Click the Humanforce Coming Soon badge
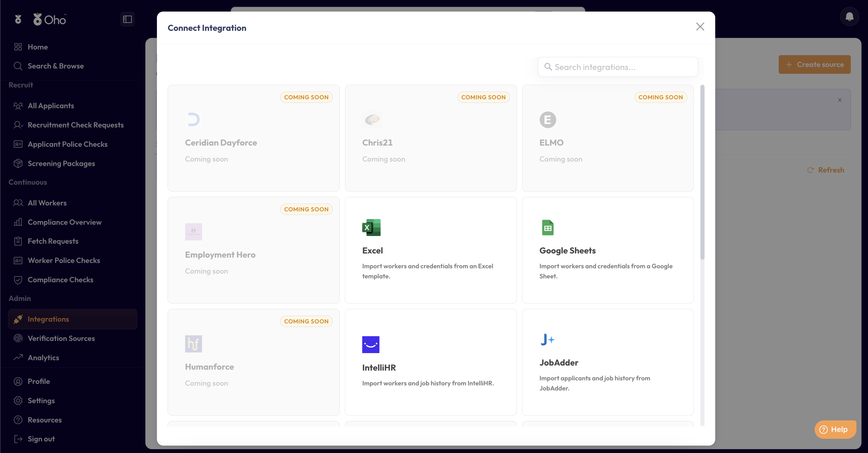This screenshot has width=868, height=453. point(306,321)
